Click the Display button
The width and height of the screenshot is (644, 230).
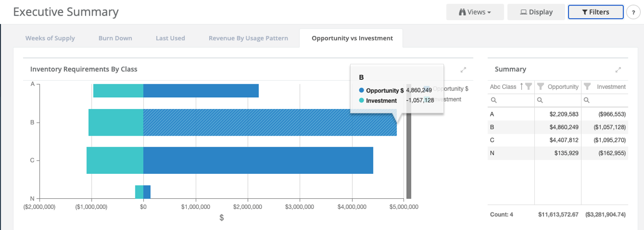pyautogui.click(x=536, y=12)
